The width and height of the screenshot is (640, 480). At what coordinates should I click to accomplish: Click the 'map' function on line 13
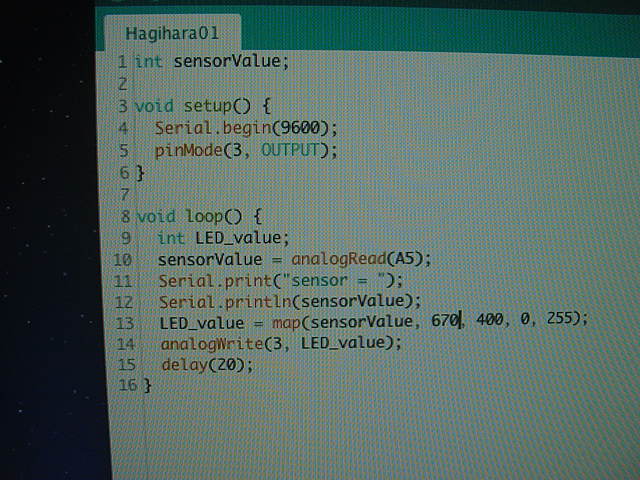(x=286, y=323)
